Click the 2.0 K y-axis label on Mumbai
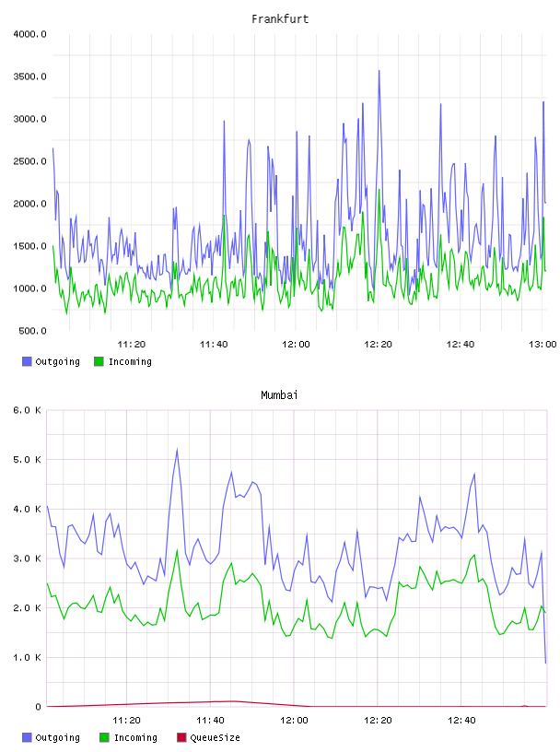 (x=27, y=607)
